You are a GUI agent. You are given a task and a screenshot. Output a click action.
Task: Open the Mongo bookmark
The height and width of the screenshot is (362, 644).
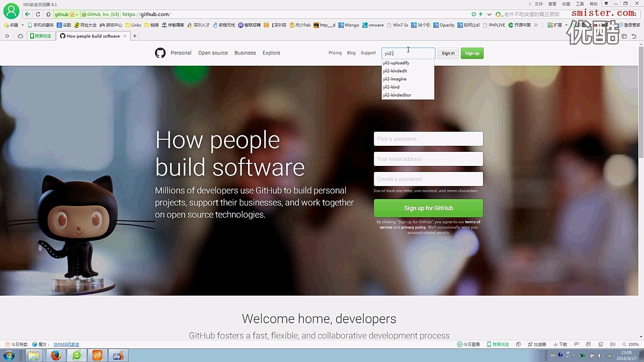coord(349,25)
